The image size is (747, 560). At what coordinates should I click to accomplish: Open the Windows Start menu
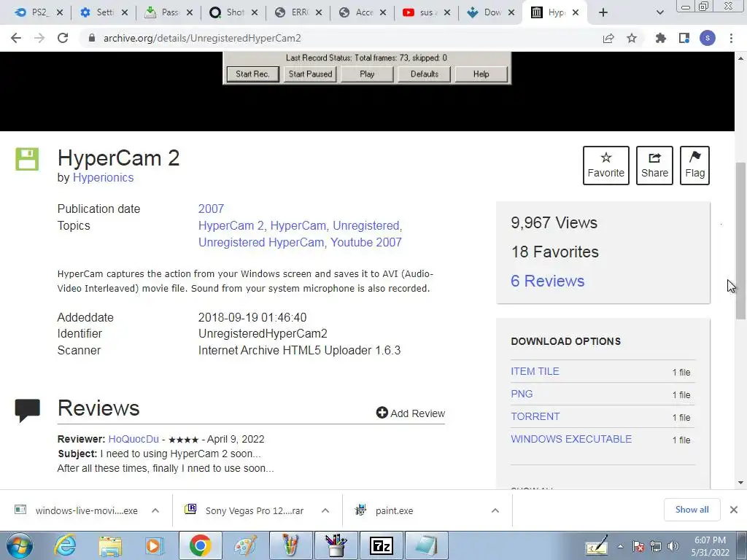coord(20,545)
